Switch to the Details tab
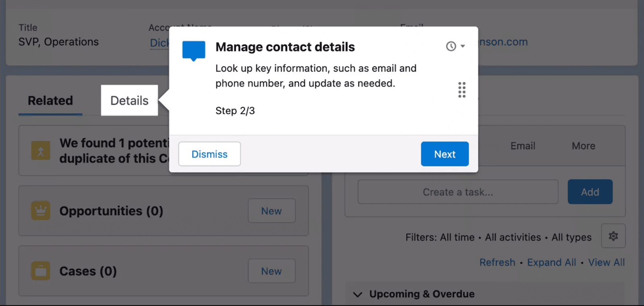This screenshot has height=306, width=644. [x=129, y=100]
